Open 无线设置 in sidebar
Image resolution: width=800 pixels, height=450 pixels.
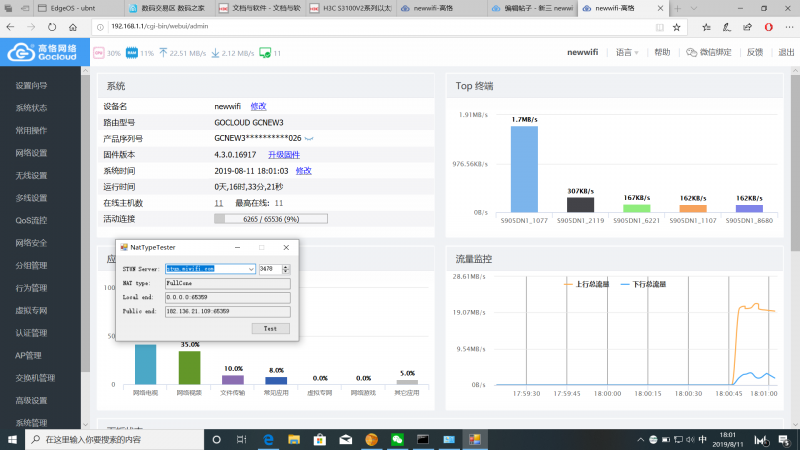(x=31, y=176)
